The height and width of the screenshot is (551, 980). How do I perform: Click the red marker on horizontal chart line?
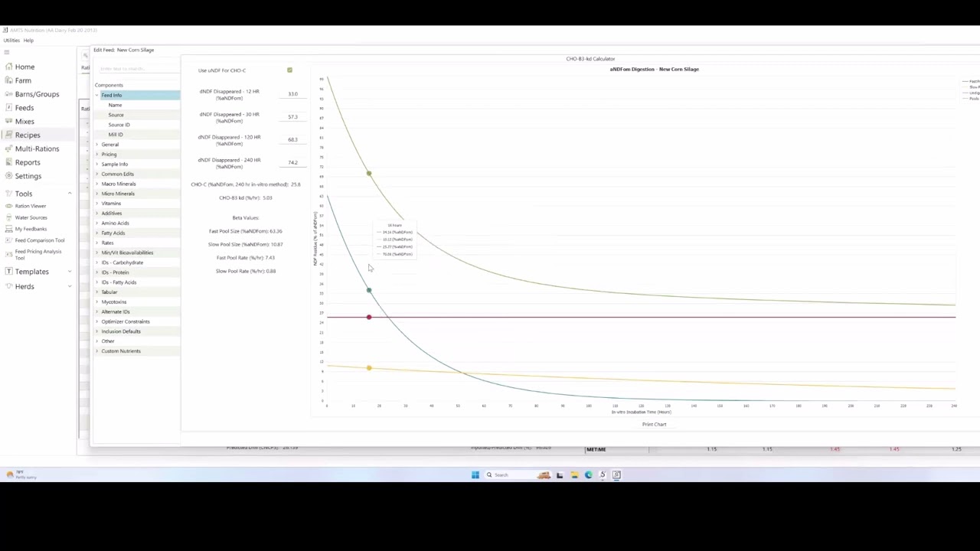pos(369,317)
